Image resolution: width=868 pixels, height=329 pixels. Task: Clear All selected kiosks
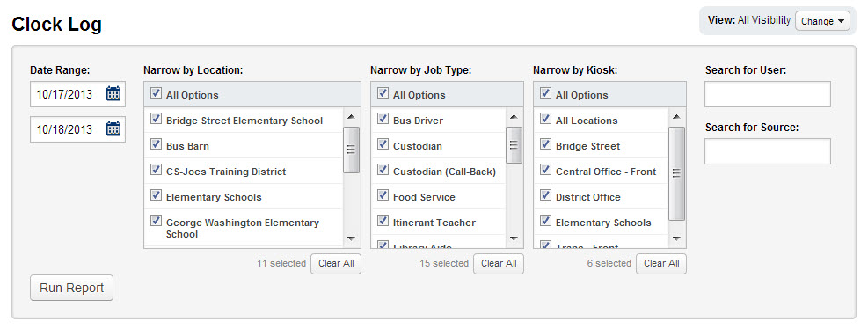click(x=661, y=264)
